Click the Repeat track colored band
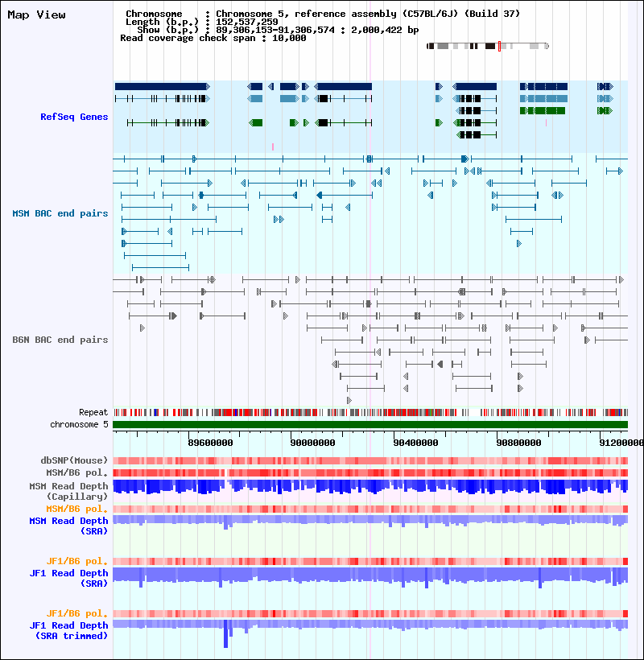Viewport: 644px width, 660px height. pos(370,412)
